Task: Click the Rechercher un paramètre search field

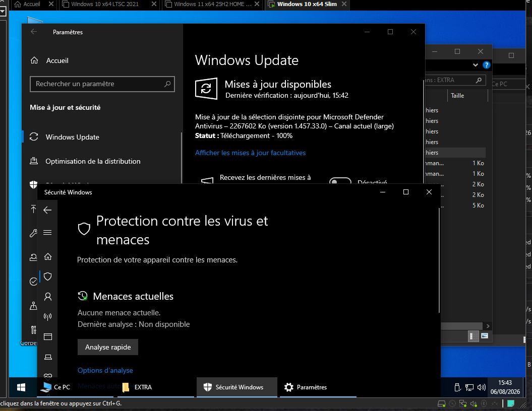Action: click(102, 84)
